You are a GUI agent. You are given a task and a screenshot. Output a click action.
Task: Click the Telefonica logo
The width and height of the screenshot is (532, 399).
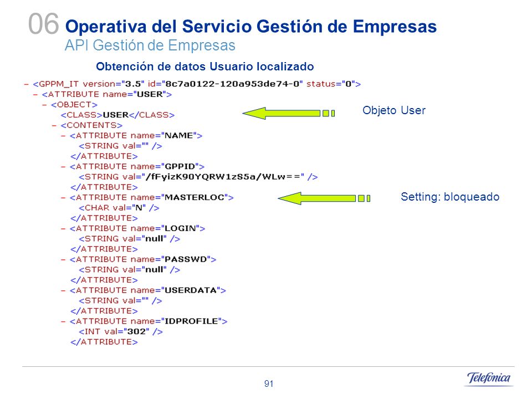click(x=489, y=378)
